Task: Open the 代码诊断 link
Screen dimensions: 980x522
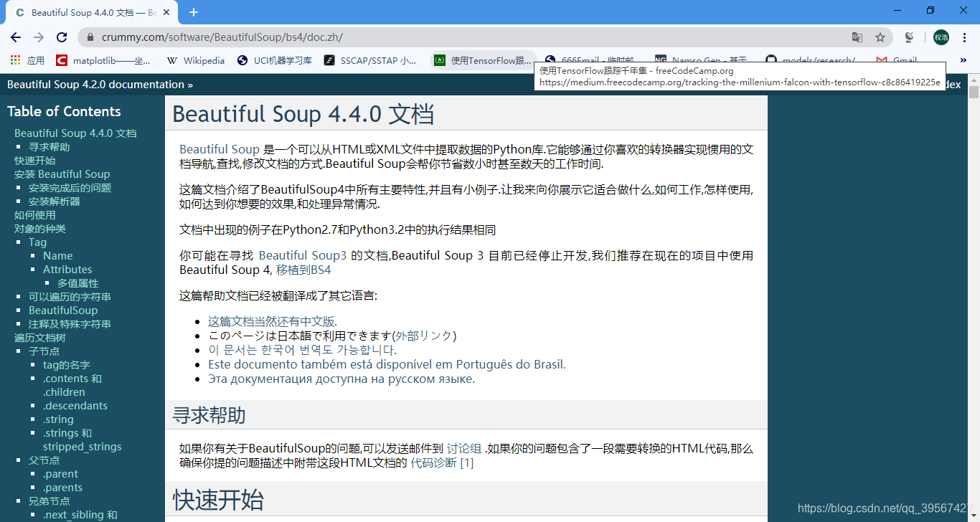Action: point(433,463)
